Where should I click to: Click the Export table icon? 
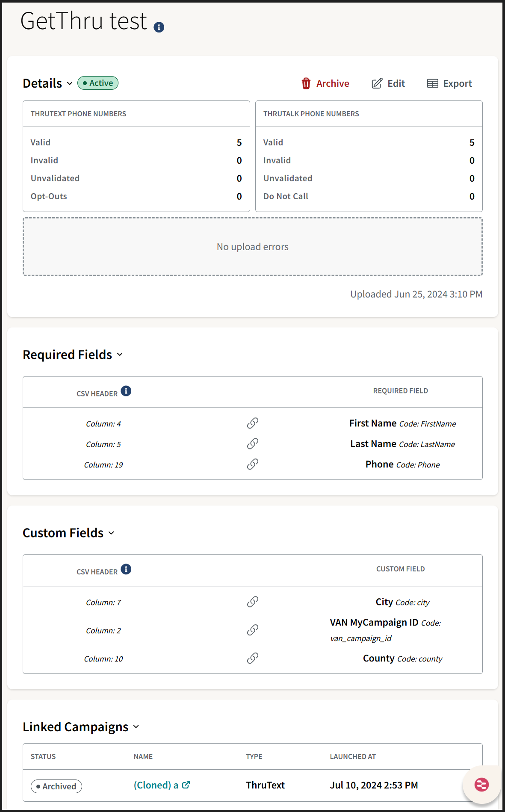coord(433,83)
